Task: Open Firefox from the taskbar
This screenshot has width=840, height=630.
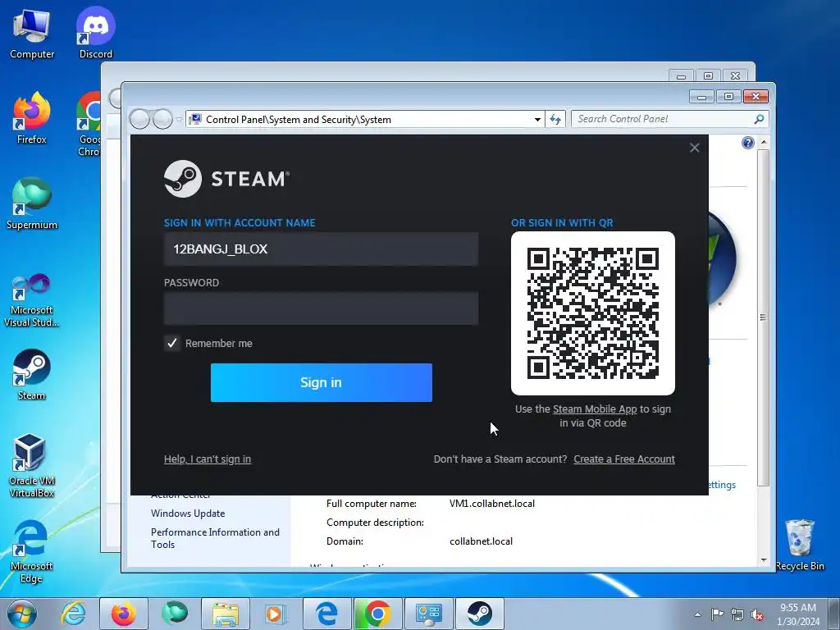Action: 124,614
